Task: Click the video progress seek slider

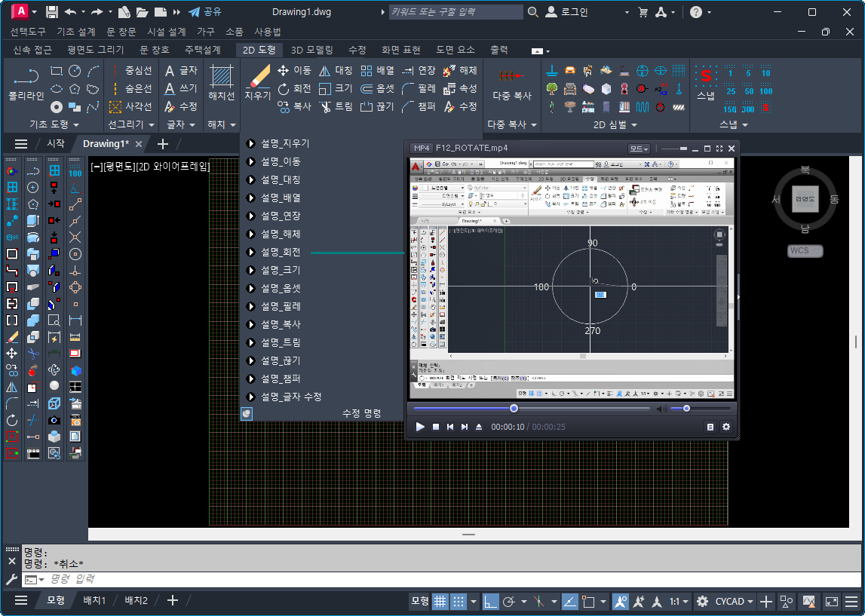Action: tap(532, 409)
